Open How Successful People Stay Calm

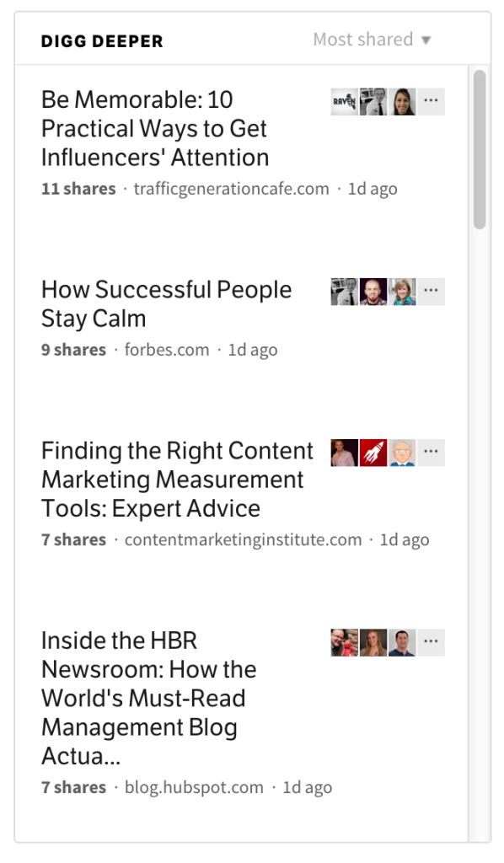click(x=166, y=303)
